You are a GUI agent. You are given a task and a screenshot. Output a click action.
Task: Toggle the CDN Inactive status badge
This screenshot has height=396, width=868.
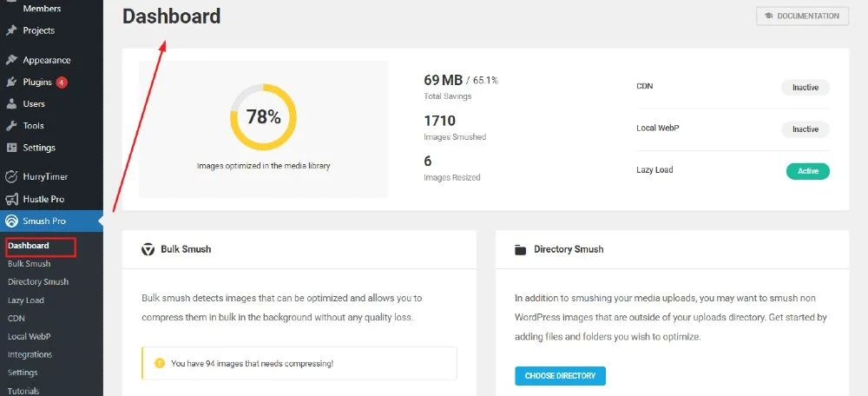click(805, 87)
